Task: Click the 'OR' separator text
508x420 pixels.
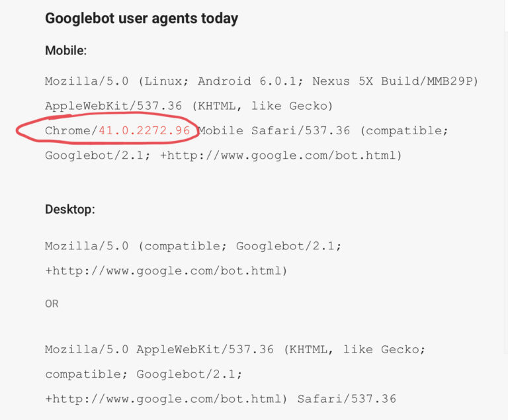Action: pyautogui.click(x=52, y=304)
